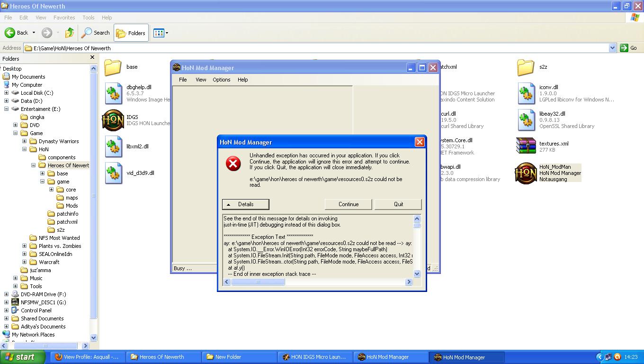Click the Up folder toolbar icon
The height and width of the screenshot is (364, 644).
(x=70, y=33)
